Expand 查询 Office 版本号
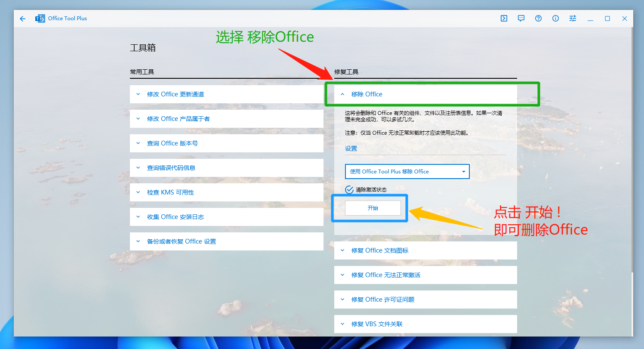The width and height of the screenshot is (644, 349). click(227, 143)
